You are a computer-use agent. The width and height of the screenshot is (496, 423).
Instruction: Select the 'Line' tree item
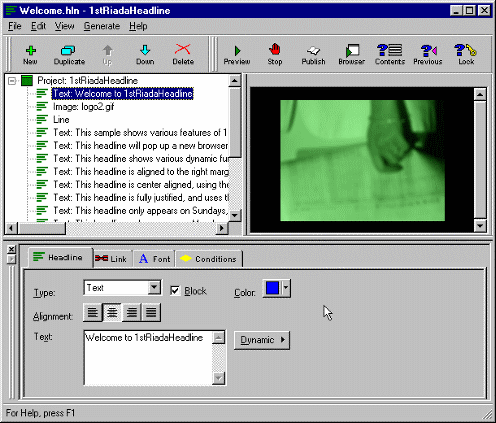[61, 120]
